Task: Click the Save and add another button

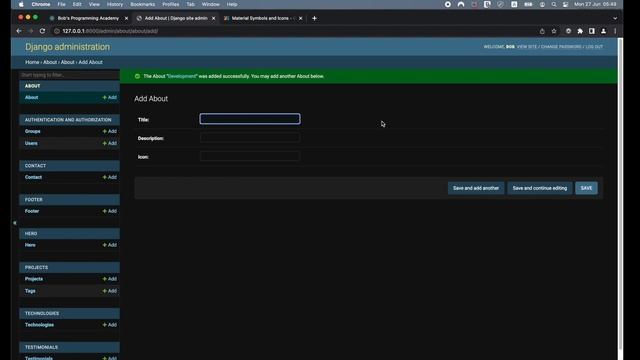Action: [476, 188]
